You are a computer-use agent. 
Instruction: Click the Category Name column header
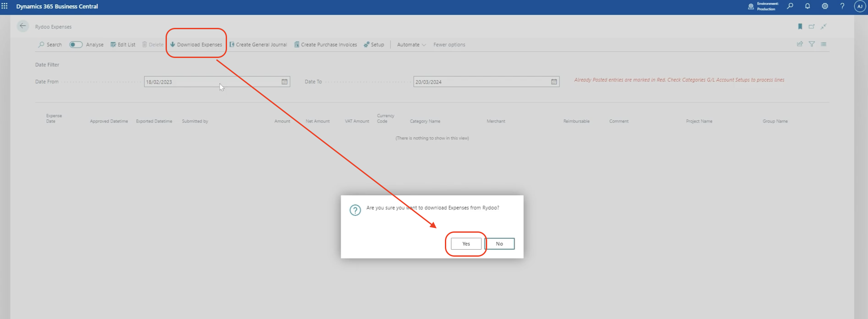pos(425,121)
